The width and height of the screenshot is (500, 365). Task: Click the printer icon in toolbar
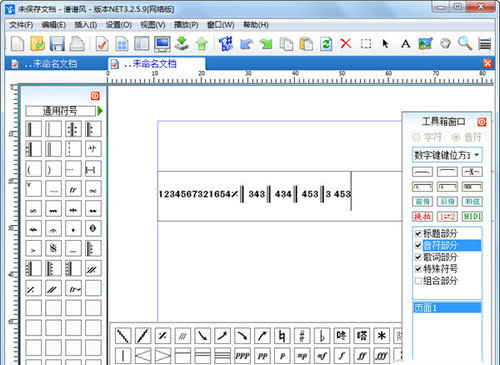(77, 44)
